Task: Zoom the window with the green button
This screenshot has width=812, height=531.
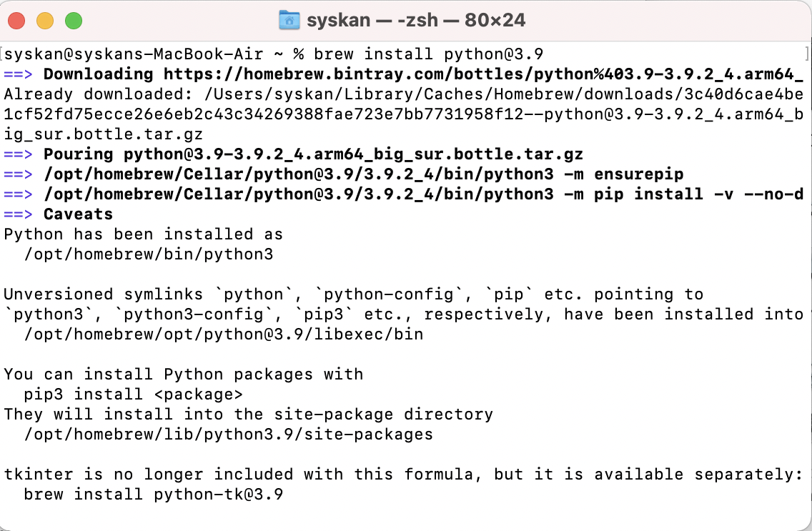Action: click(x=74, y=21)
